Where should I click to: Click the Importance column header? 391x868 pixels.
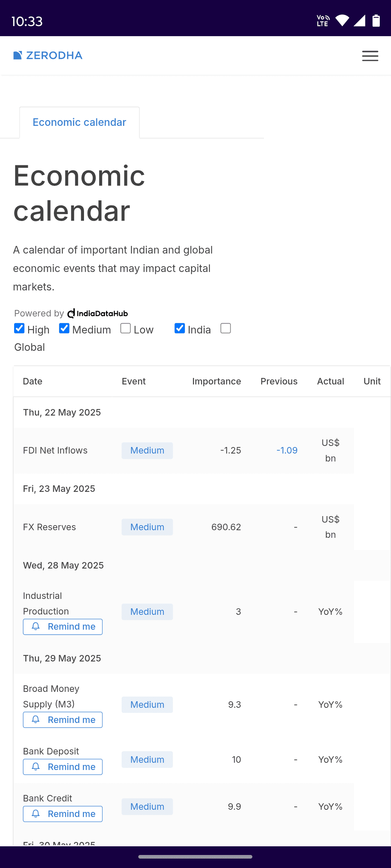[x=216, y=382]
